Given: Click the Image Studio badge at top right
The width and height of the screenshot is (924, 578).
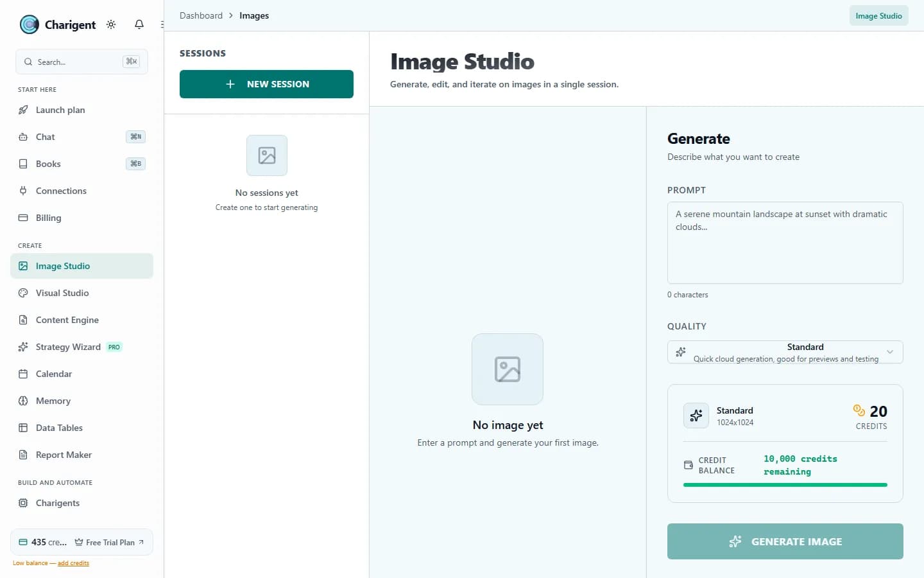Looking at the screenshot, I should pyautogui.click(x=878, y=15).
